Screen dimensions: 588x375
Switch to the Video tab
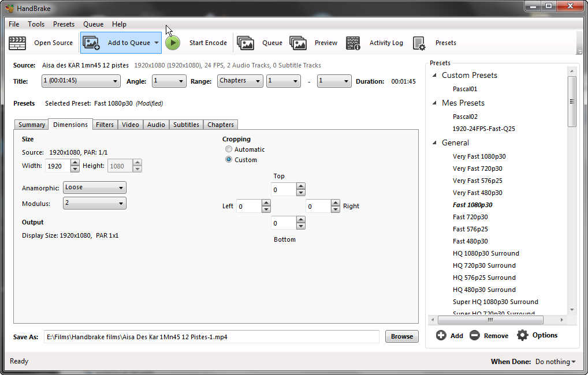pyautogui.click(x=131, y=125)
